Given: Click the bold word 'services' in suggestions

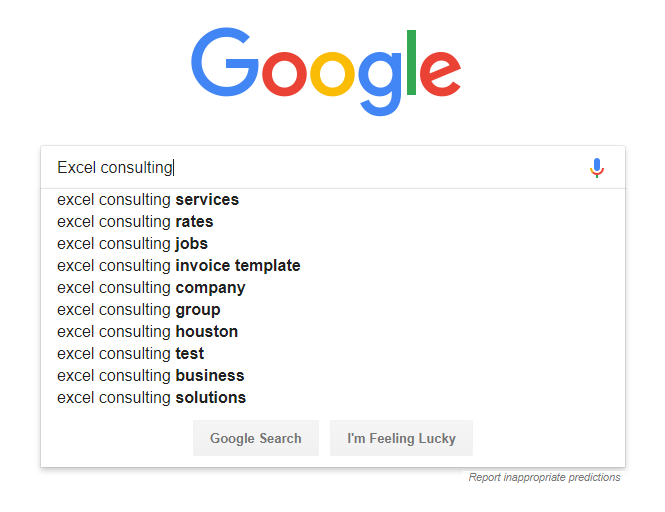Looking at the screenshot, I should 207,200.
